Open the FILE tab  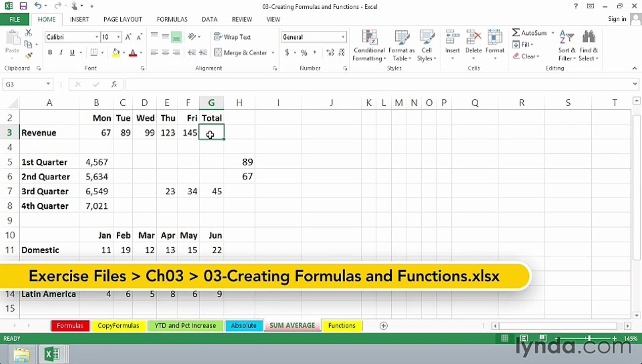[x=15, y=19]
